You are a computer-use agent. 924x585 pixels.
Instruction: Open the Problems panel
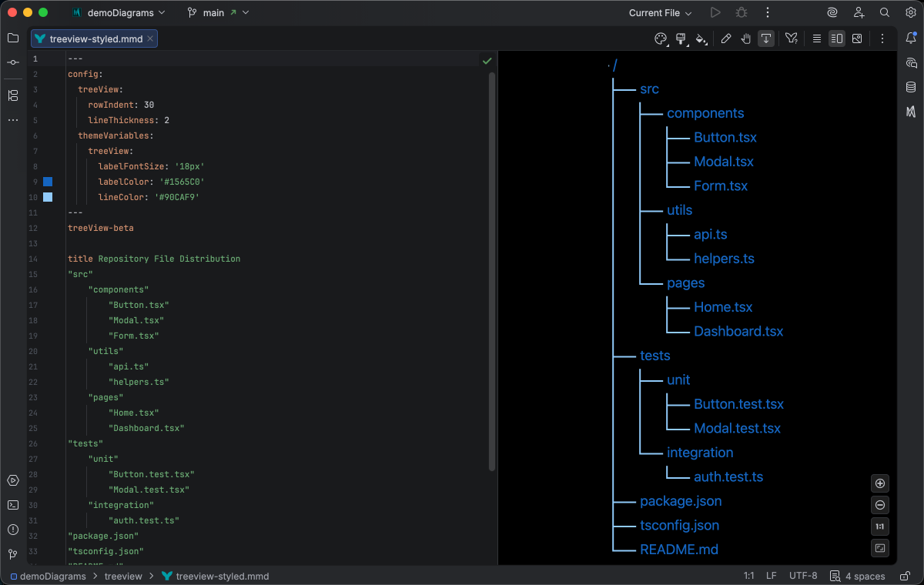tap(12, 528)
